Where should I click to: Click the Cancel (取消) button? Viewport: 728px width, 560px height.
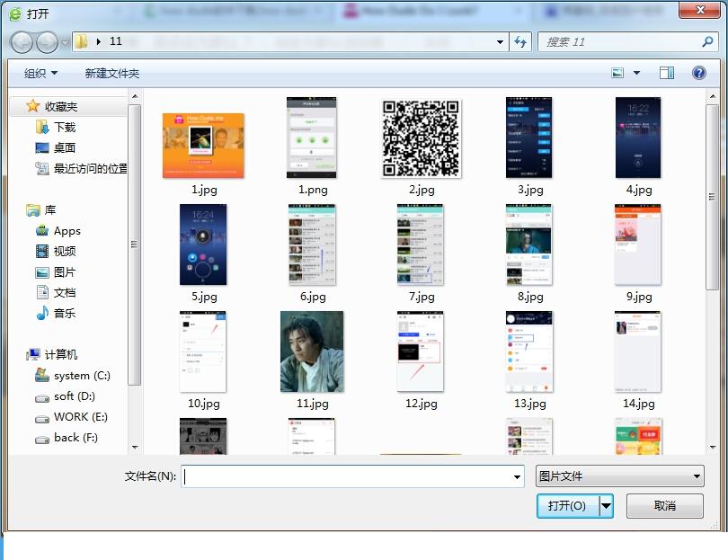[664, 506]
